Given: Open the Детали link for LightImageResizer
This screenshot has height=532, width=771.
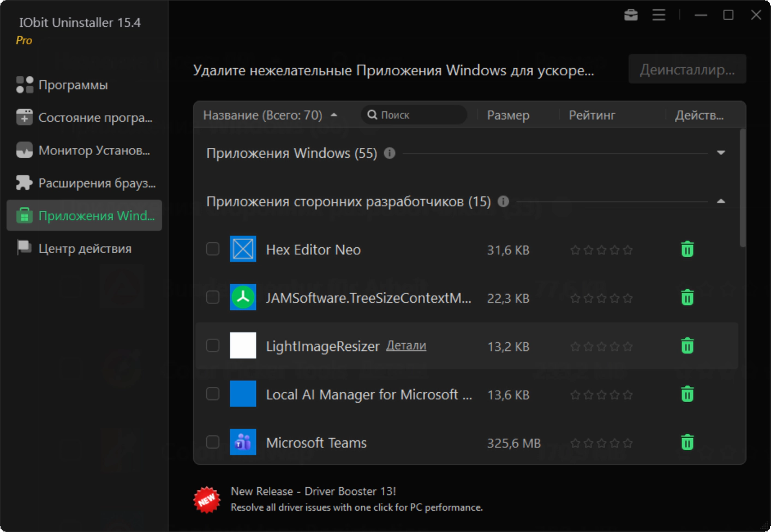Looking at the screenshot, I should 406,345.
